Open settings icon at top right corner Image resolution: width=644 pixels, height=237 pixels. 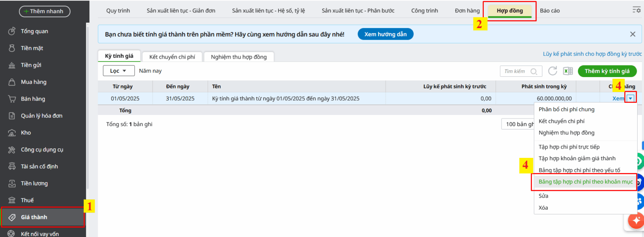click(636, 10)
